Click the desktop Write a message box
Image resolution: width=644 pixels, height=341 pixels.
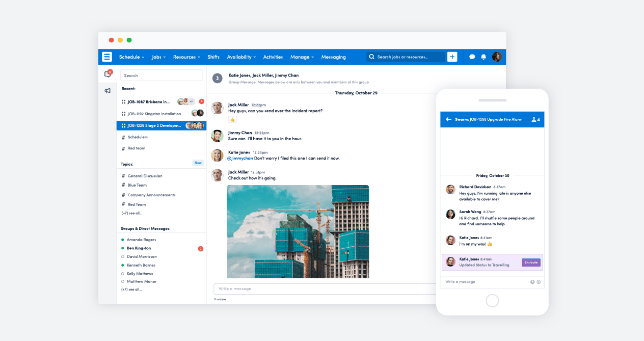325,288
